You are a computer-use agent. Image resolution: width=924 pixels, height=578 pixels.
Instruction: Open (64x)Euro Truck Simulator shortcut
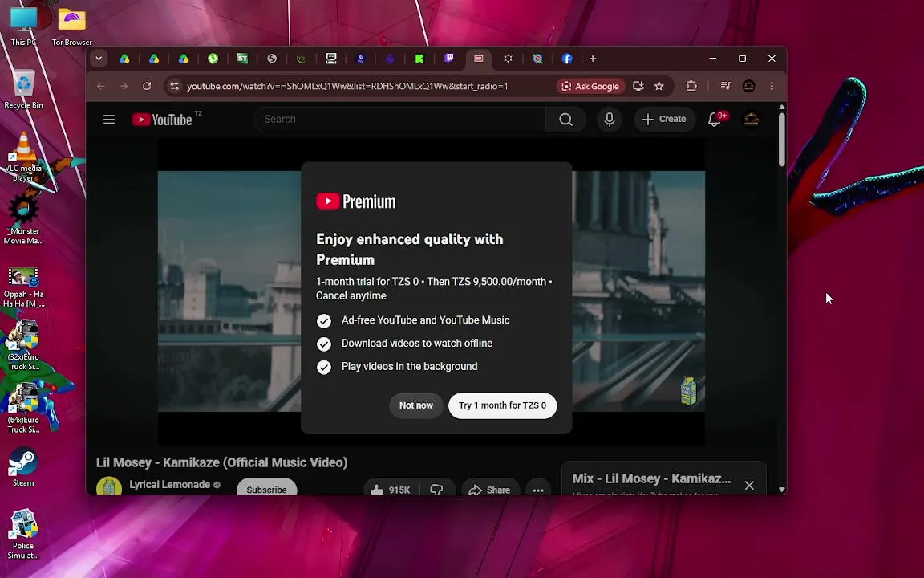click(x=23, y=408)
